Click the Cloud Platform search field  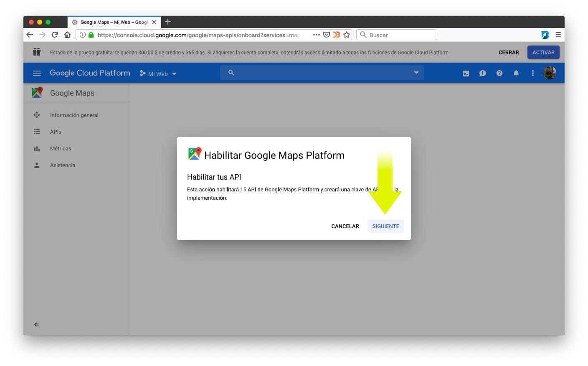click(x=322, y=73)
